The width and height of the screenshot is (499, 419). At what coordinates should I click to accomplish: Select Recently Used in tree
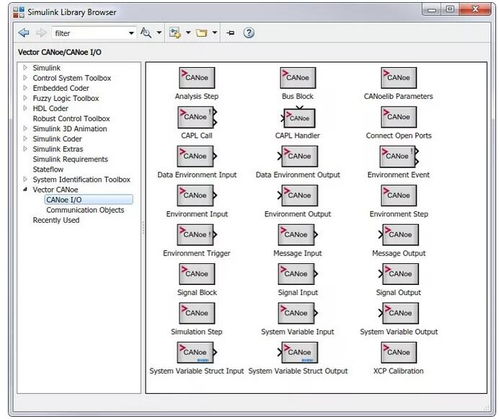point(56,220)
